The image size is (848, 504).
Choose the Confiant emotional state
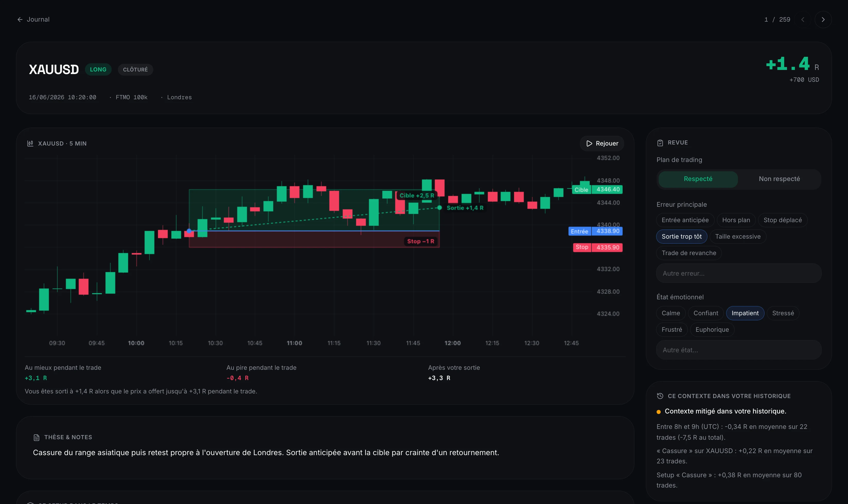pyautogui.click(x=706, y=313)
